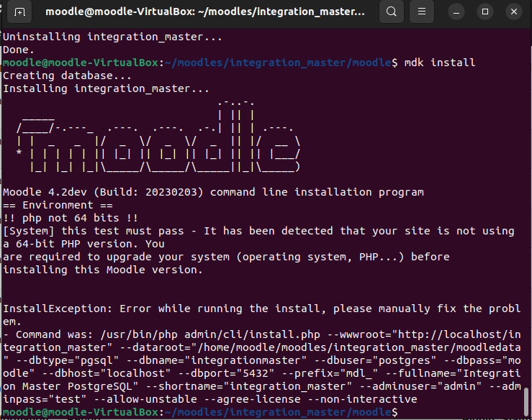This screenshot has width=532, height=420.
Task: Open a new terminal tab
Action: pyautogui.click(x=19, y=12)
